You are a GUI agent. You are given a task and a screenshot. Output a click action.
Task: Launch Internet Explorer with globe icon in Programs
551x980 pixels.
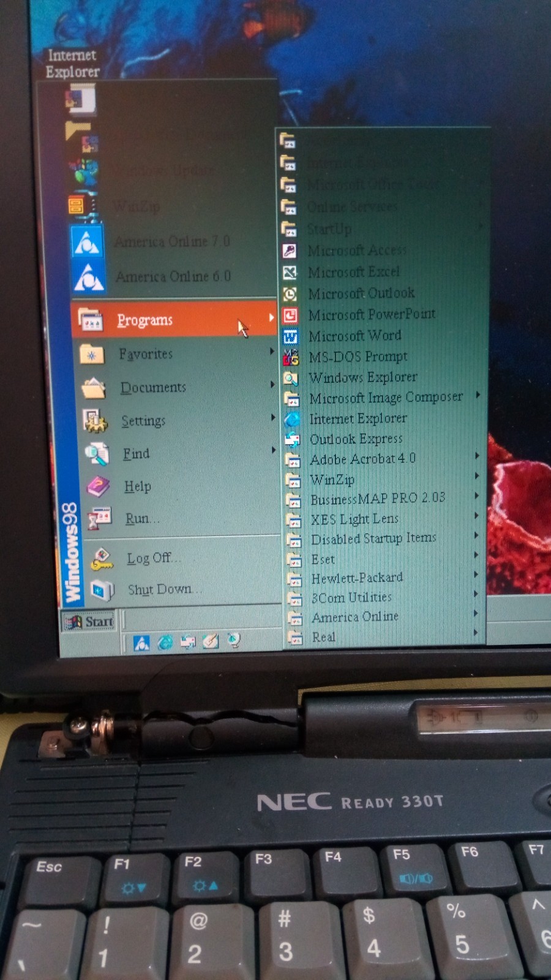pos(384,418)
